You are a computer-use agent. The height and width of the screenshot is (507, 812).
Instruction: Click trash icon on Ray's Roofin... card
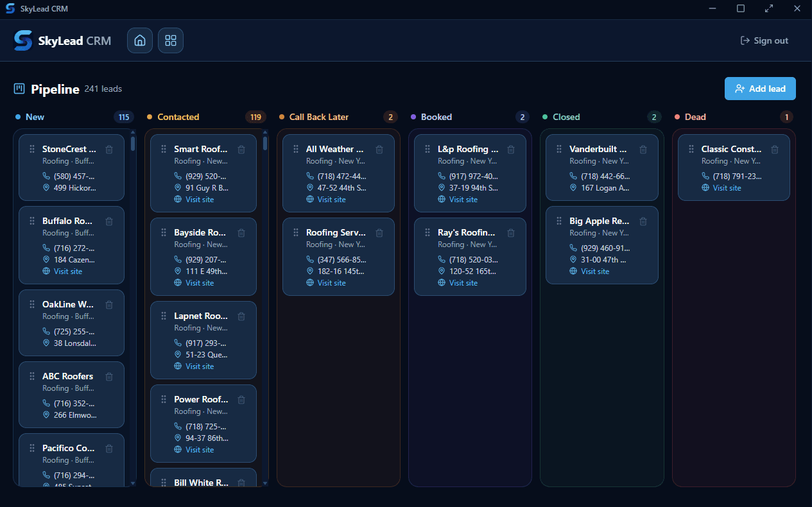click(511, 232)
